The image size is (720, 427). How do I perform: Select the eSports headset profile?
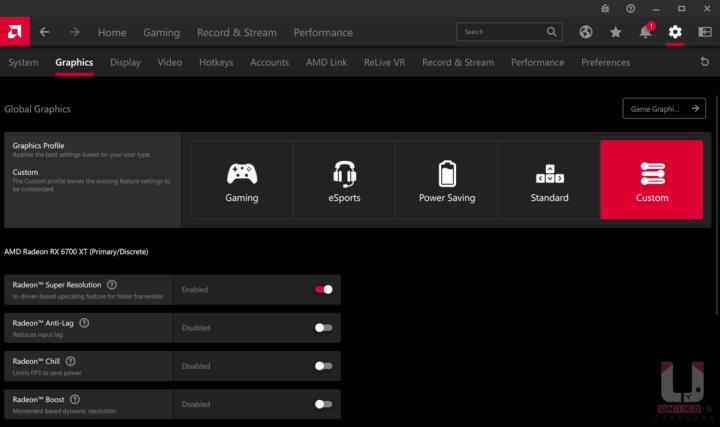point(344,180)
